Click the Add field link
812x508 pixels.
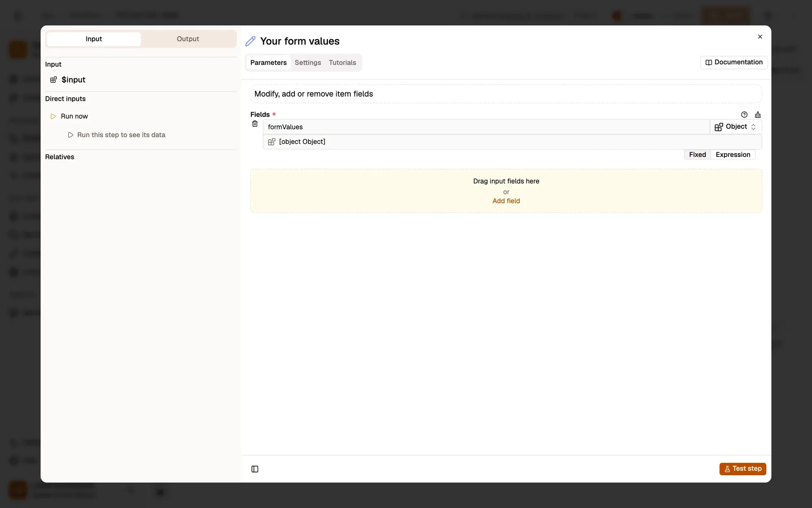pyautogui.click(x=506, y=201)
